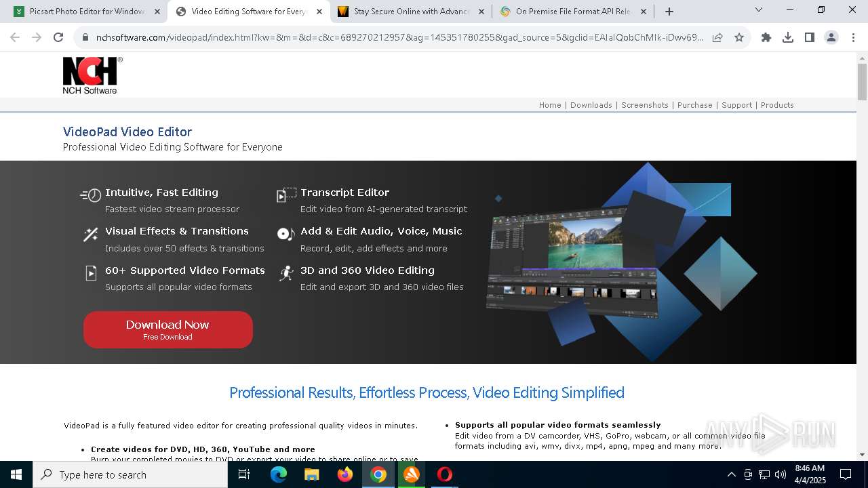The height and width of the screenshot is (488, 868).
Task: Open the notification center icon
Action: click(x=846, y=474)
